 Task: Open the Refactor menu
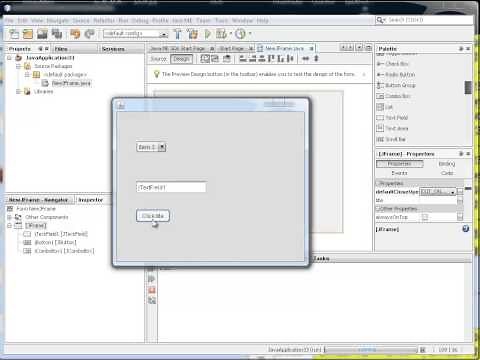pyautogui.click(x=104, y=20)
